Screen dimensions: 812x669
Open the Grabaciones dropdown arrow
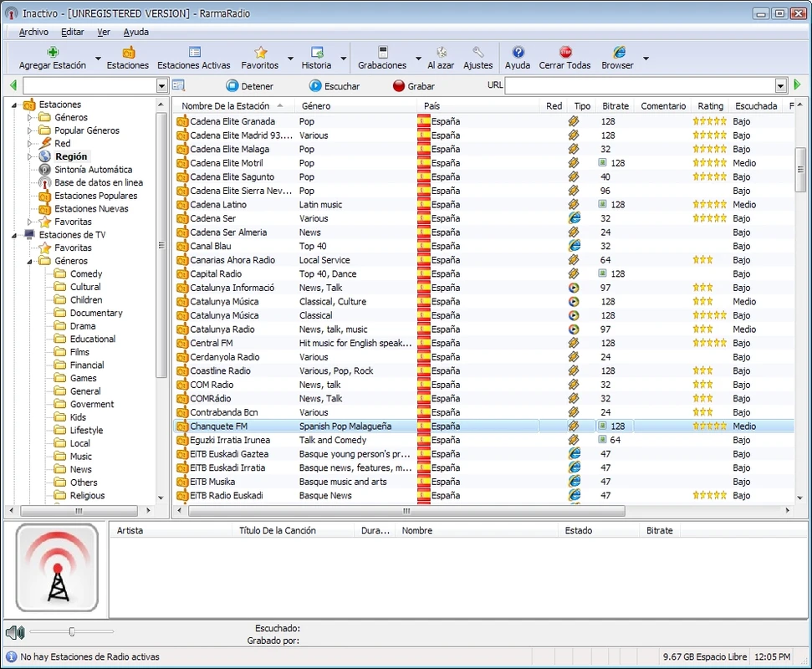(x=418, y=59)
